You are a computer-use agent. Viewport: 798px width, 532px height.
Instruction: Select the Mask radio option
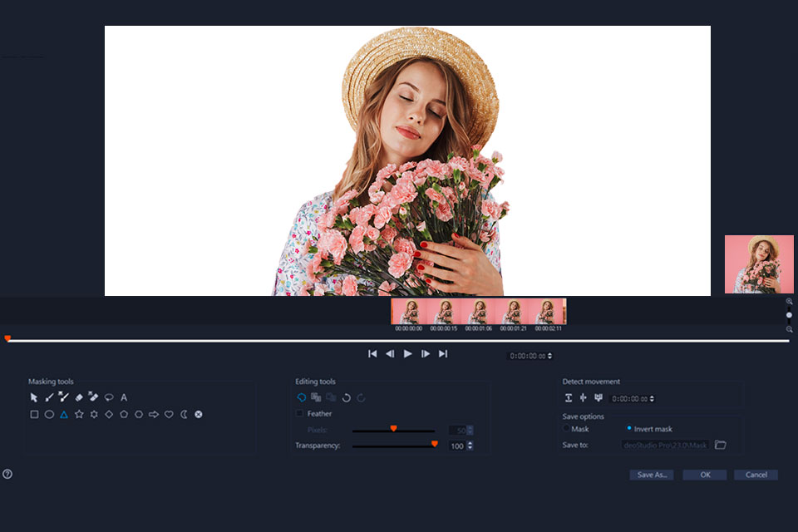click(x=567, y=429)
